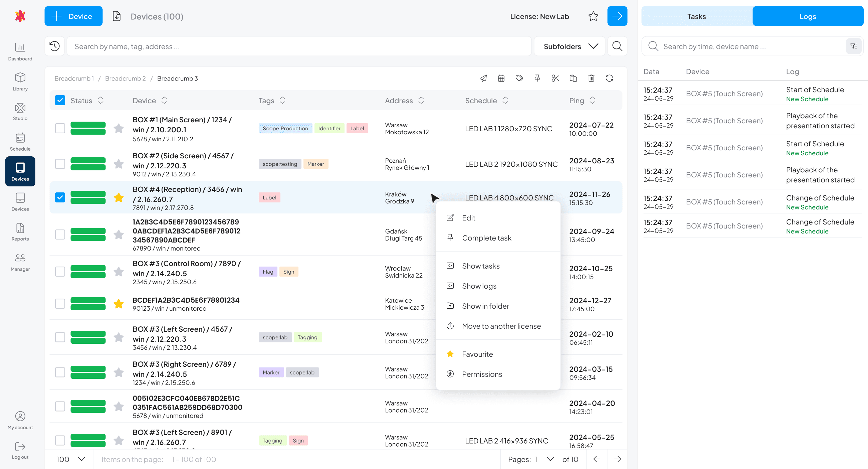Open Studio in the left sidebar

20,112
